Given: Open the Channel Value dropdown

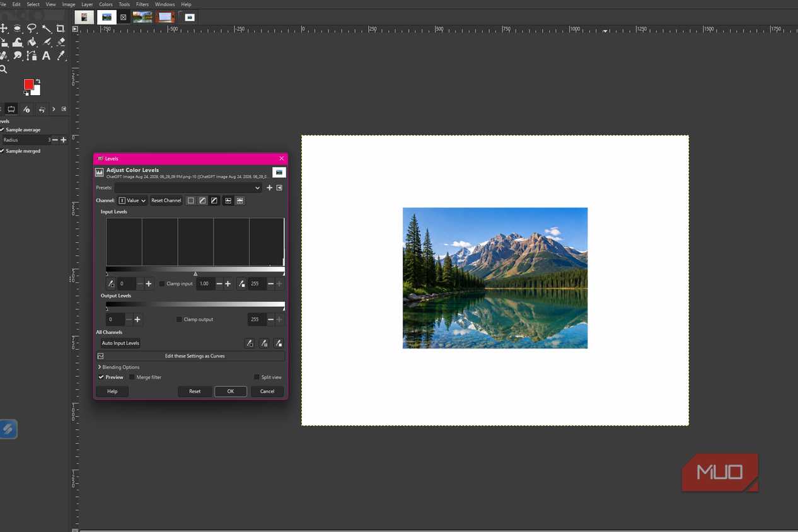Looking at the screenshot, I should [x=132, y=200].
